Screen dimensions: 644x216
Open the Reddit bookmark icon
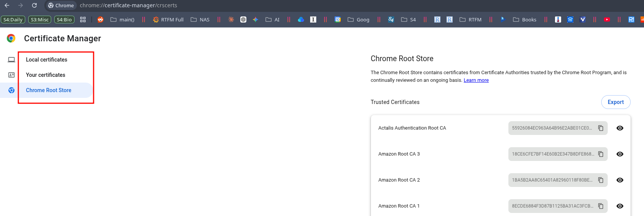point(100,19)
